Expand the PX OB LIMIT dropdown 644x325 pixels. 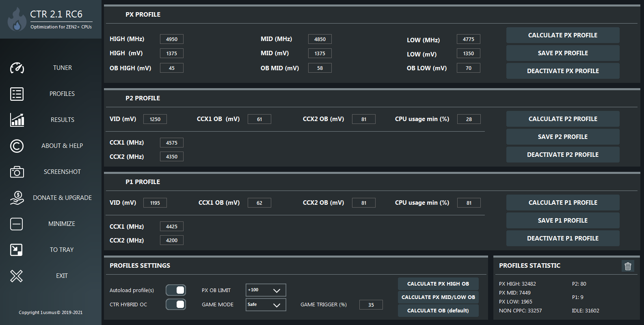pos(266,290)
